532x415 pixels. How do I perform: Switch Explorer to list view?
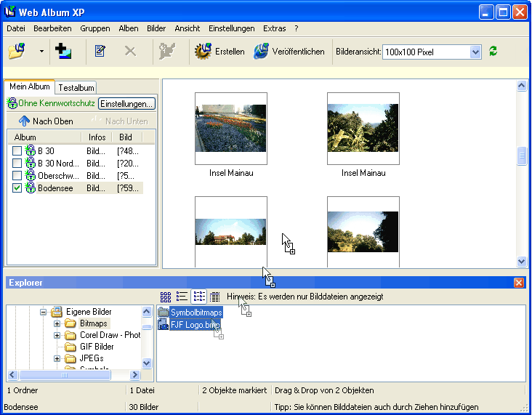[199, 297]
